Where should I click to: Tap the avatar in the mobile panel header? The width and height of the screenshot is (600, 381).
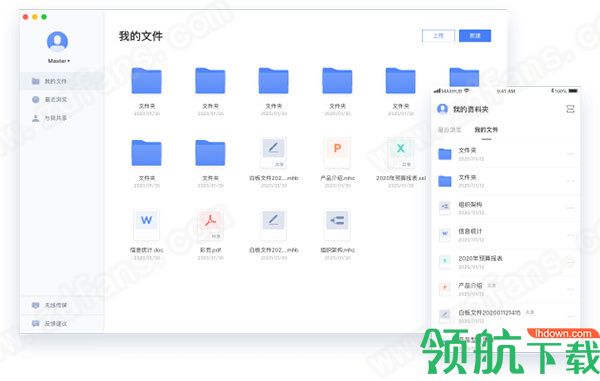tap(442, 109)
